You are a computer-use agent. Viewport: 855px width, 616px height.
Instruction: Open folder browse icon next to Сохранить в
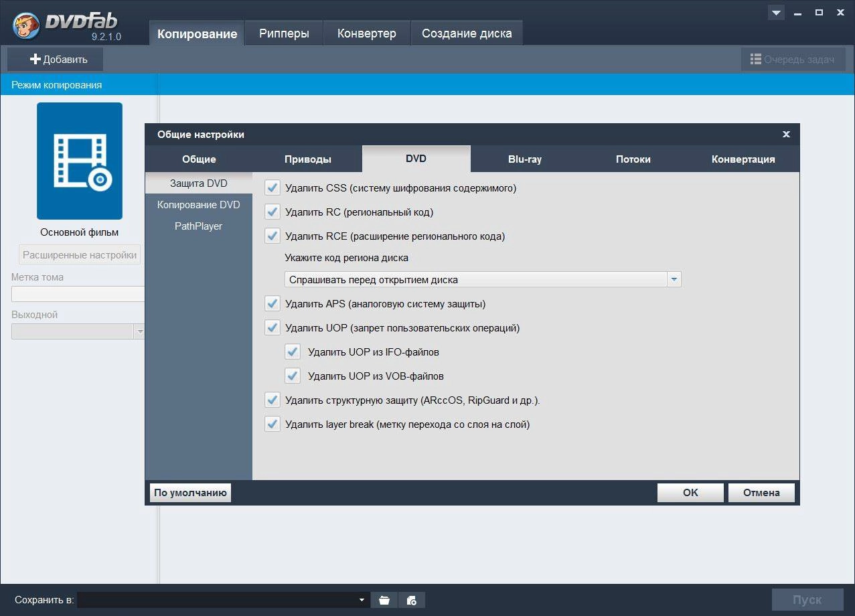click(384, 600)
